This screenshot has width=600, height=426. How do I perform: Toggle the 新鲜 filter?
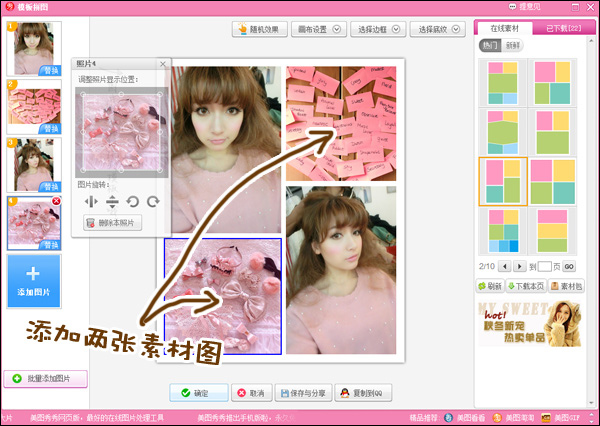(x=512, y=45)
